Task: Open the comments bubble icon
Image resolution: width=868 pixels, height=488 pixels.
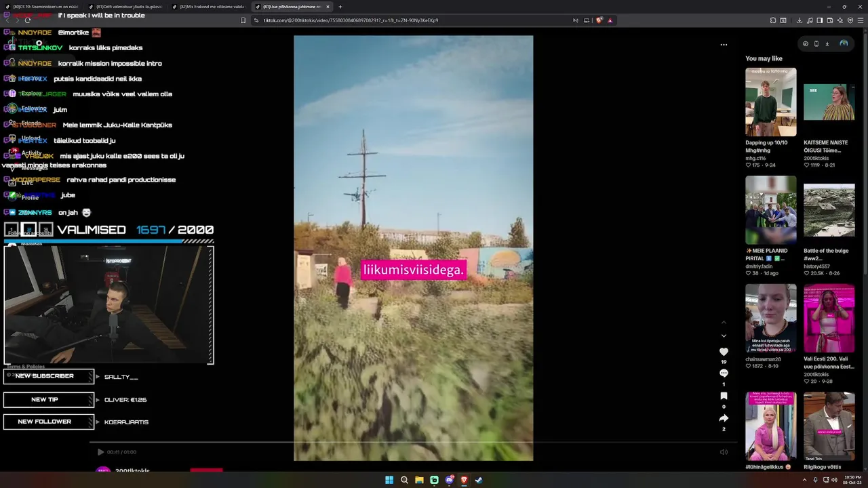Action: point(724,373)
